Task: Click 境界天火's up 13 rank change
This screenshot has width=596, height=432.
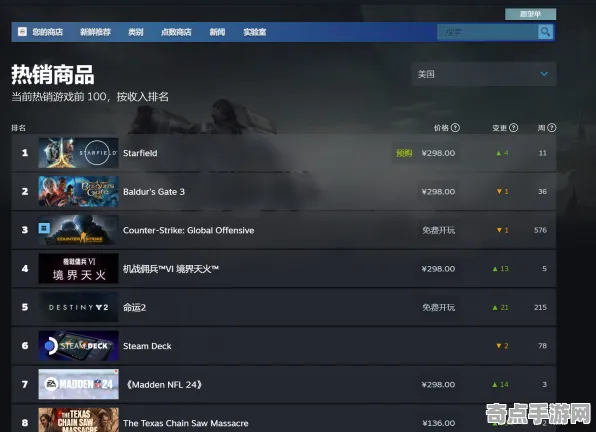Action: click(x=501, y=269)
